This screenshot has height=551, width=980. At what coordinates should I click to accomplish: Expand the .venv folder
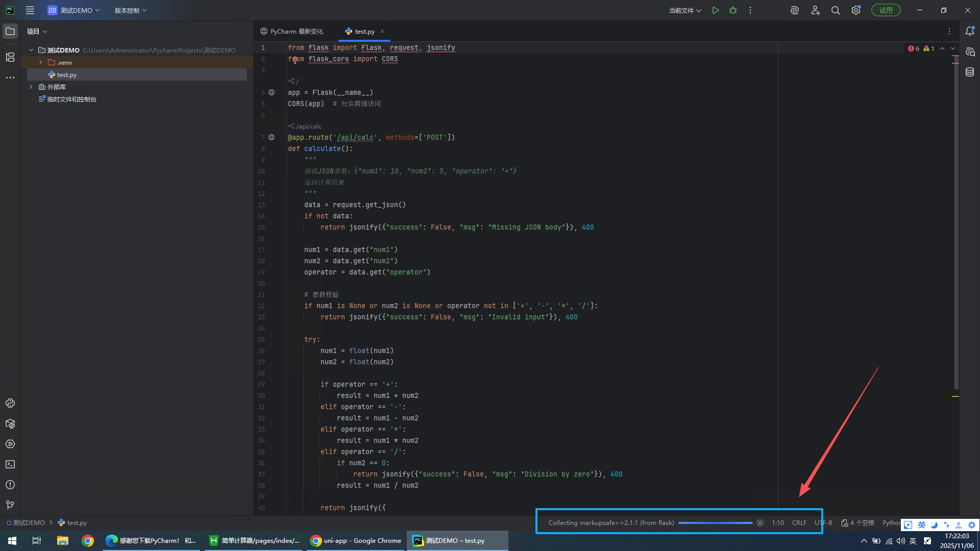tap(41, 62)
